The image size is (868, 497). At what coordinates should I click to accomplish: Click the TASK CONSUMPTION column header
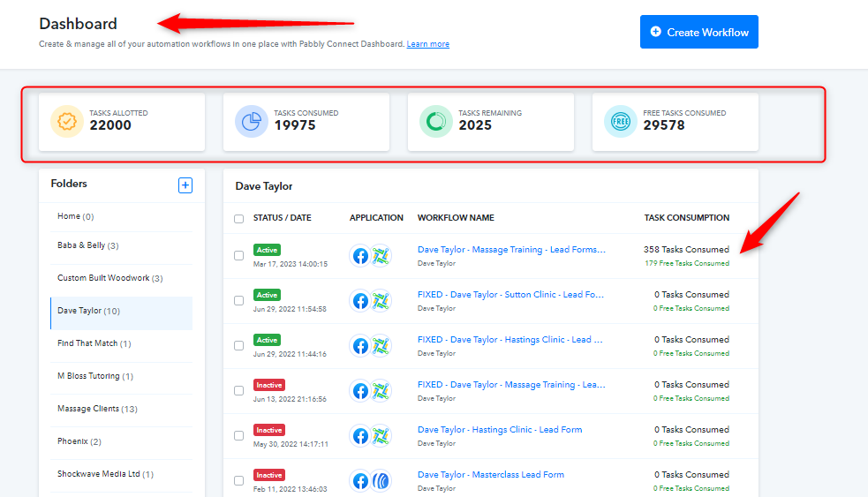point(686,218)
